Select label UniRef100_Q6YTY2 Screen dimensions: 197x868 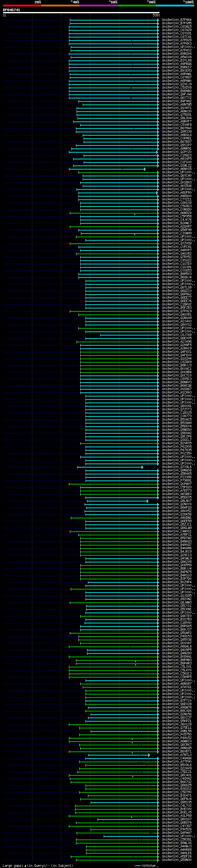176,98
